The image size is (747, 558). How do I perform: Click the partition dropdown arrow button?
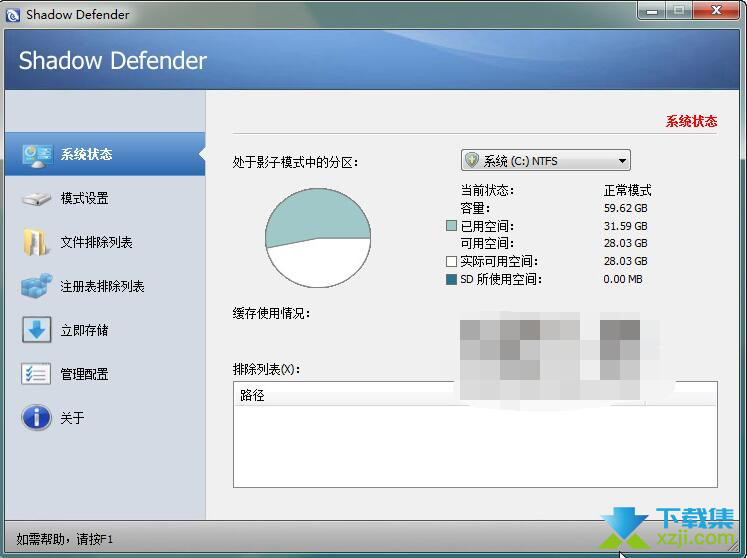[x=622, y=161]
